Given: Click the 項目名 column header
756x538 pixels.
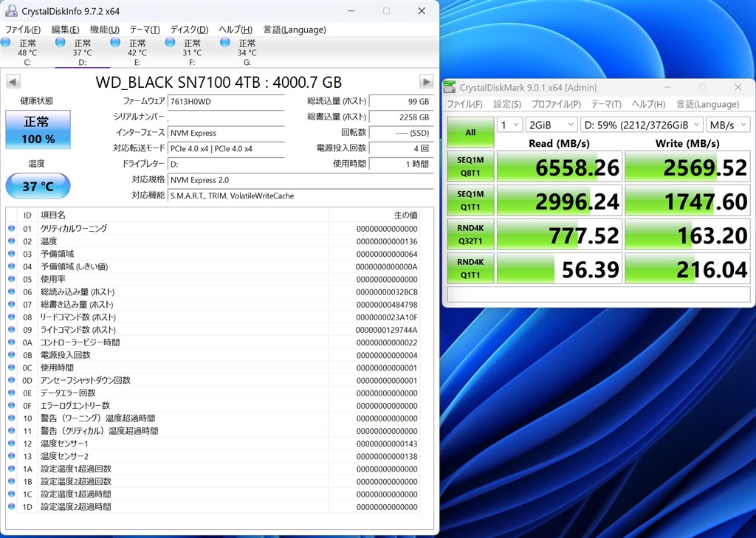Looking at the screenshot, I should tap(183, 215).
